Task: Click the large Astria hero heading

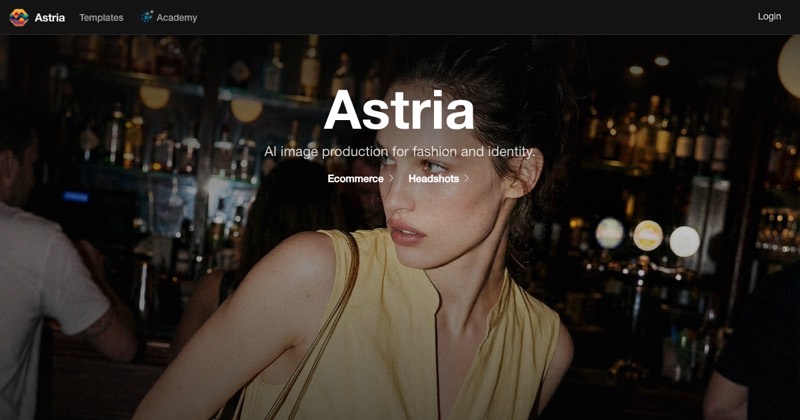Action: (x=399, y=110)
